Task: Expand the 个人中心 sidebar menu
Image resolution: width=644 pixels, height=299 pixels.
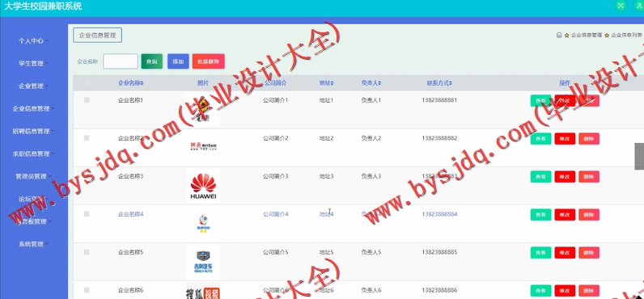Action: [x=33, y=41]
